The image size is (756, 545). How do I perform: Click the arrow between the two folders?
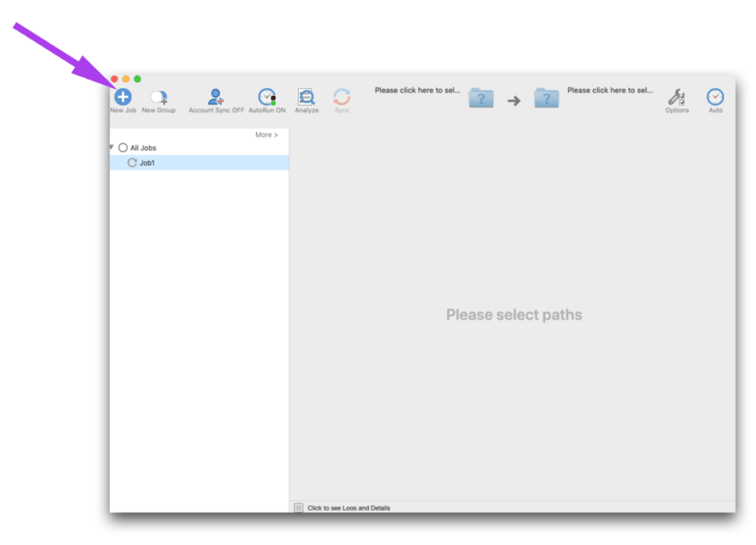coord(513,98)
